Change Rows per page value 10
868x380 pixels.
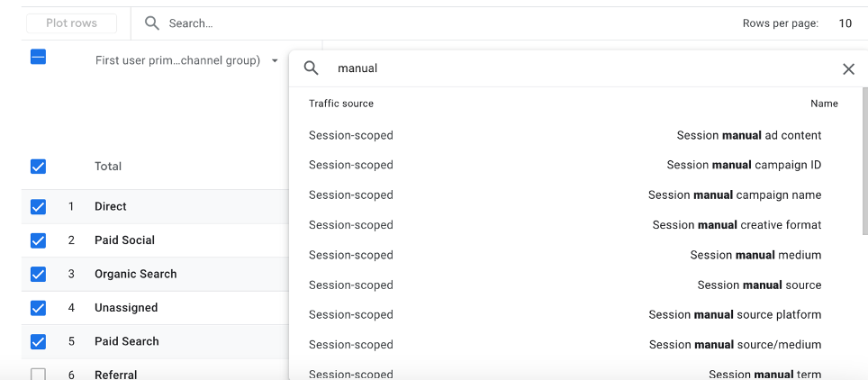845,23
